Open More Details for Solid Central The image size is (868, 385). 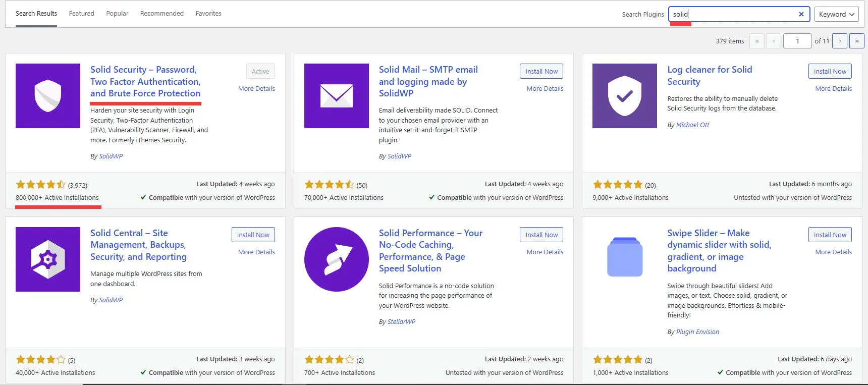point(256,252)
